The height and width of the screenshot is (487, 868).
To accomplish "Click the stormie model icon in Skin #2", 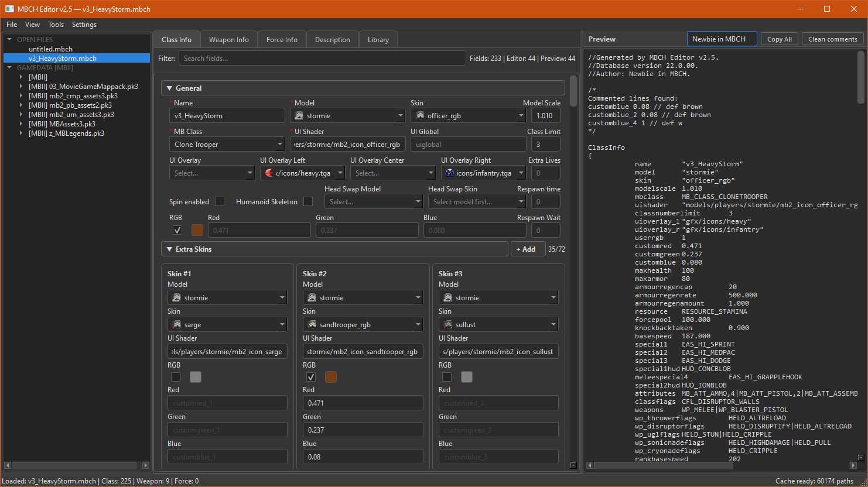I will (x=312, y=298).
